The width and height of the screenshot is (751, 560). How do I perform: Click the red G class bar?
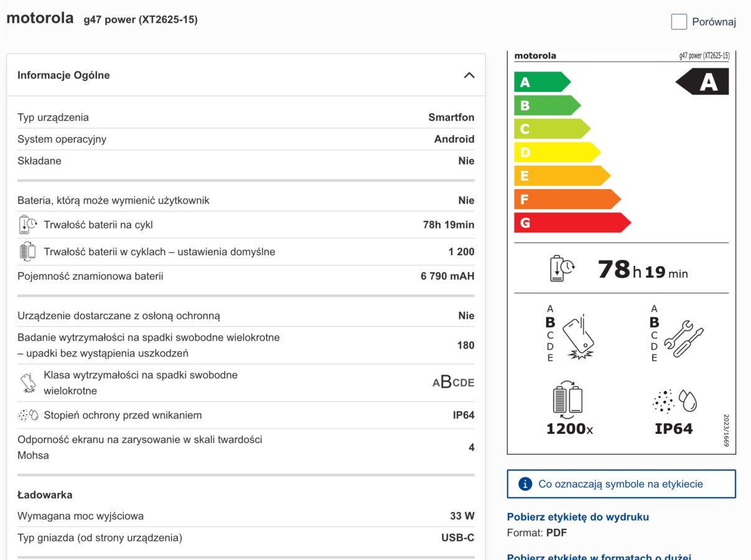[572, 223]
